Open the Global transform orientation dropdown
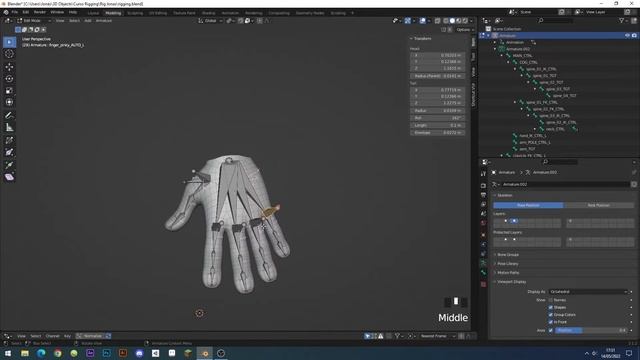Image resolution: width=640 pixels, height=360 pixels. pos(210,20)
